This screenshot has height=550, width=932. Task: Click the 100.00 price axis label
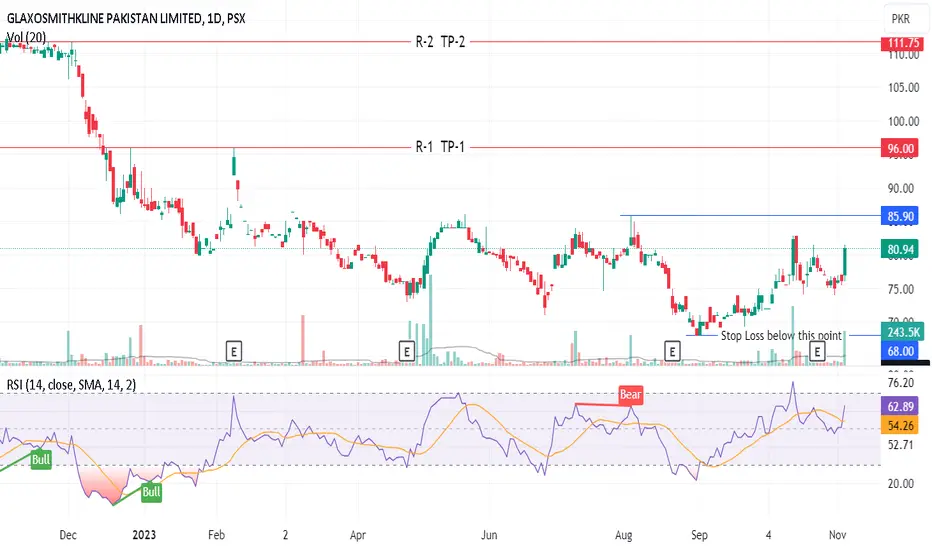(903, 121)
